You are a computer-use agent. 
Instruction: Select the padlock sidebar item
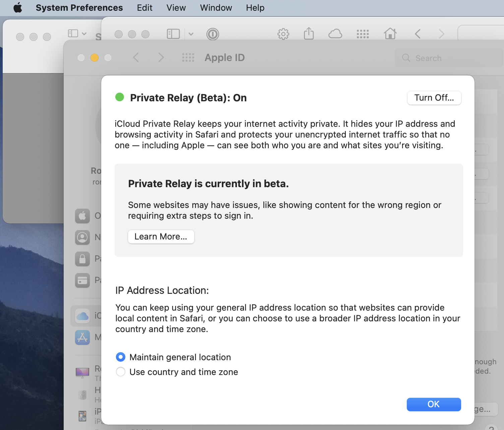tap(82, 259)
